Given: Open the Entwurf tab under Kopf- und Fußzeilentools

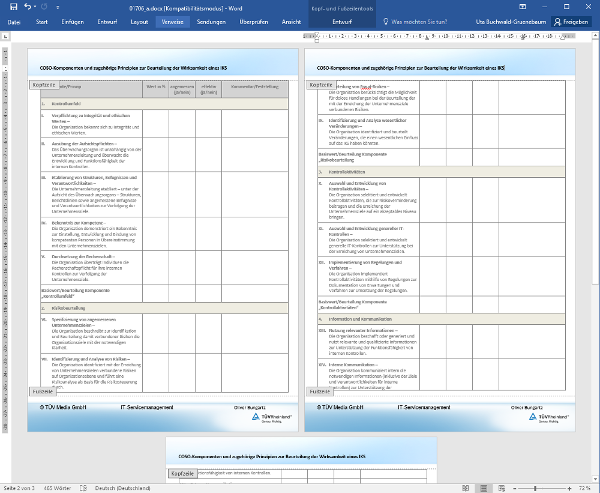Looking at the screenshot, I should (343, 20).
